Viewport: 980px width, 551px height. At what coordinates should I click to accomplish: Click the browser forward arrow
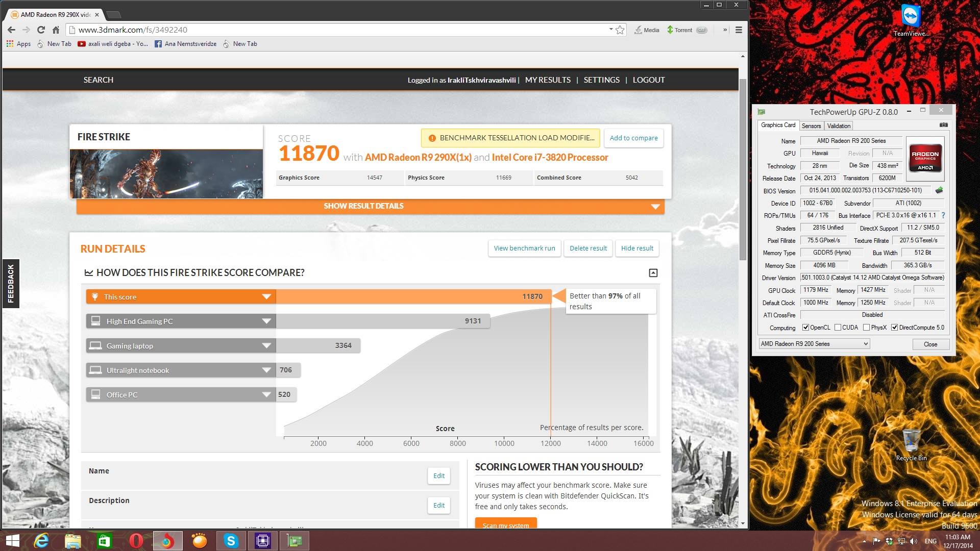[x=26, y=30]
